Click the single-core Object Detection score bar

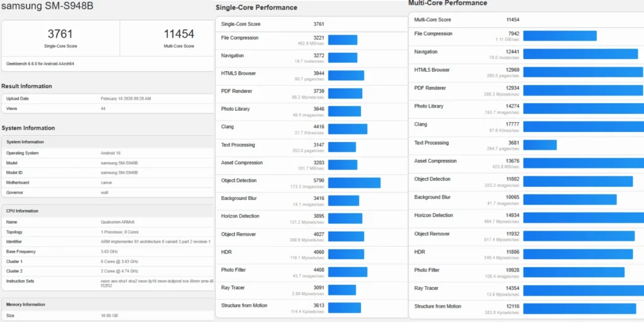(x=354, y=183)
